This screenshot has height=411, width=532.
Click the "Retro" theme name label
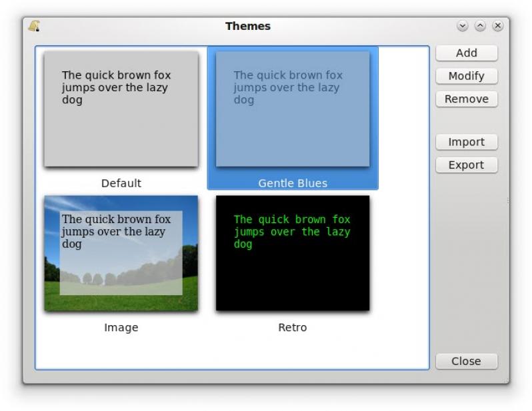point(292,328)
